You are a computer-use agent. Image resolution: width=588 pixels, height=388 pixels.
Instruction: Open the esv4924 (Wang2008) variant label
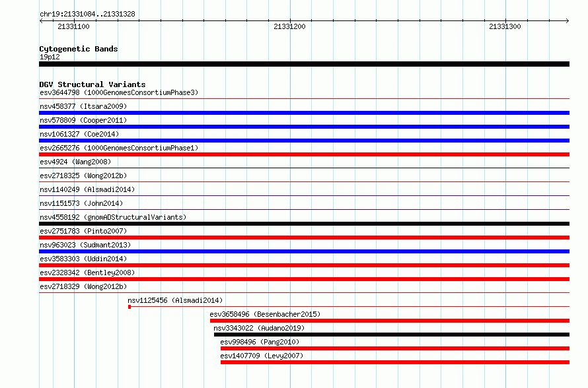pyautogui.click(x=75, y=162)
